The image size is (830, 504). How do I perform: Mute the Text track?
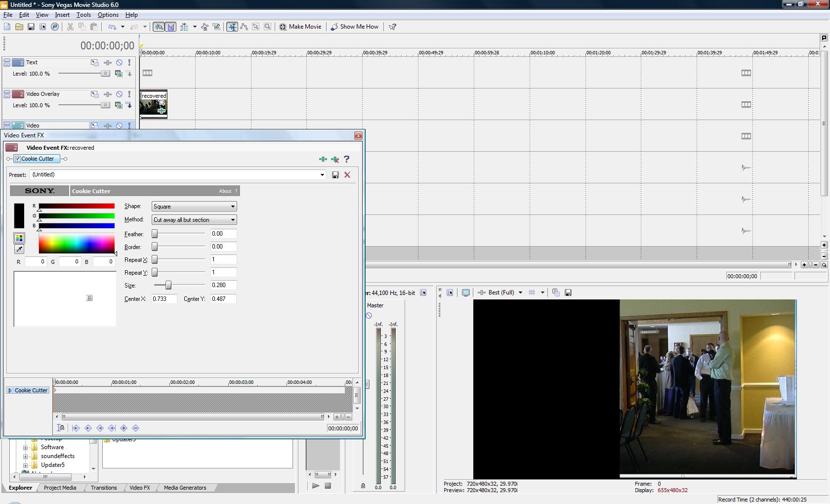point(119,62)
